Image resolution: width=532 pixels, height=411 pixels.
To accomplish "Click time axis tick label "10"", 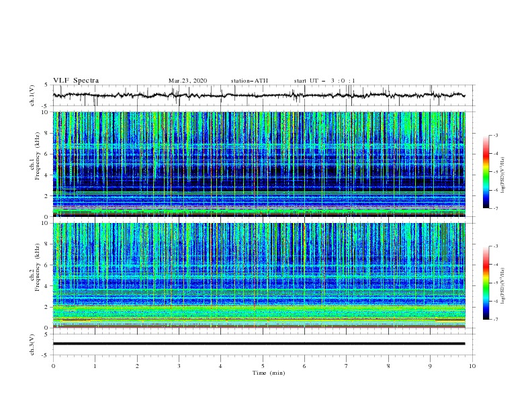I will (472, 366).
